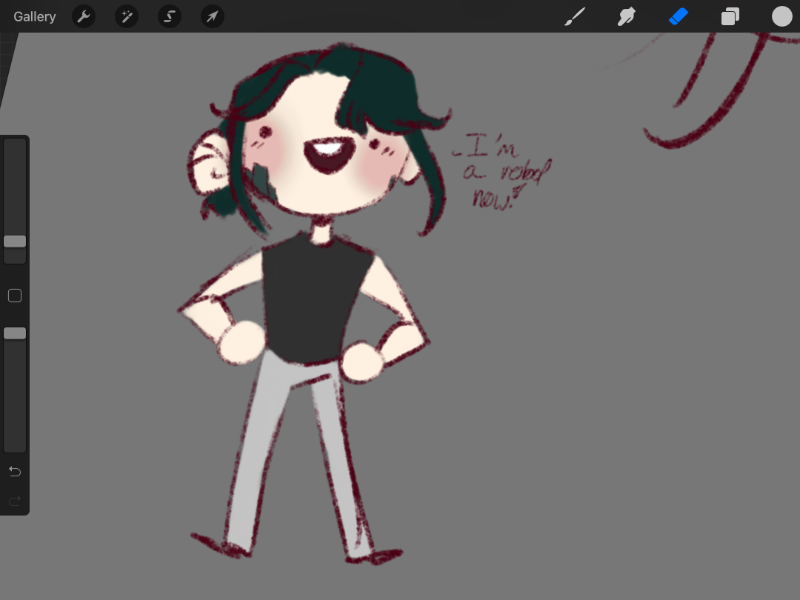Open the color picker circle
Screen dimensions: 800x600
tap(782, 16)
